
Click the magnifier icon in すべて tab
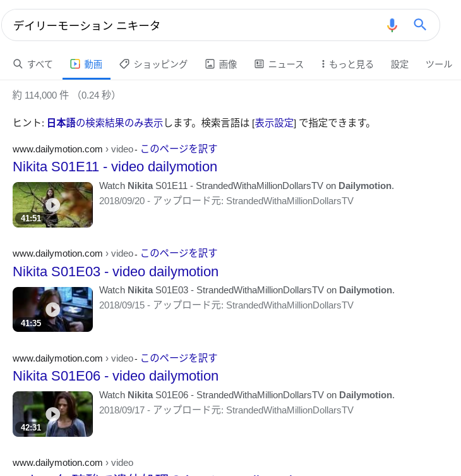coord(18,64)
